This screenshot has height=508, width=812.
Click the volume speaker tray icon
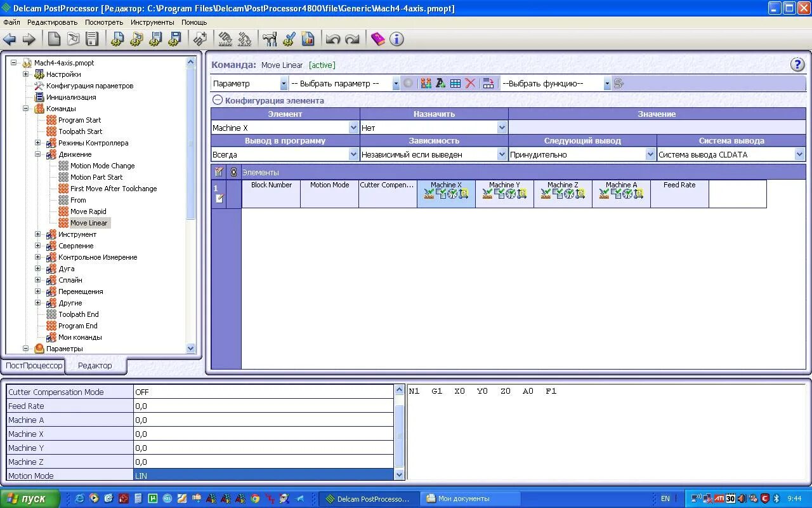click(742, 499)
